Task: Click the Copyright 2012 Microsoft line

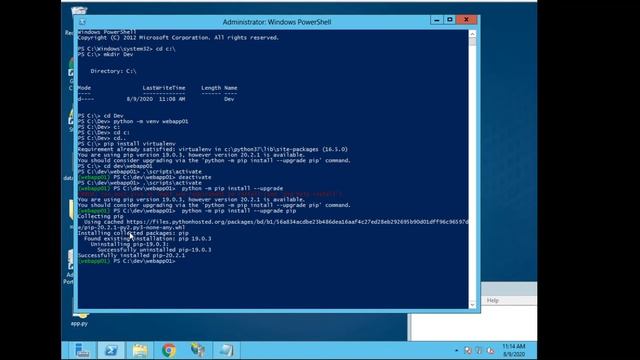Action: pos(178,38)
